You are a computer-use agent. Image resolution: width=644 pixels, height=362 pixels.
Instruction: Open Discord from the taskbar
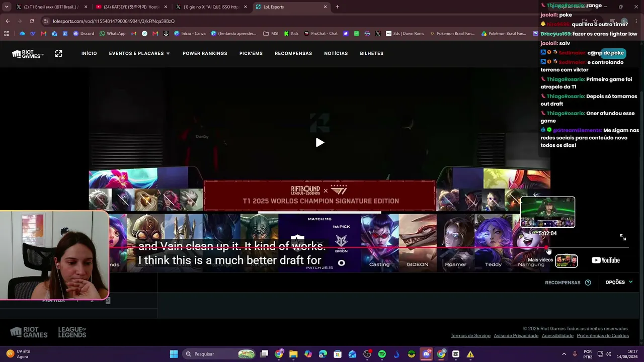click(426, 354)
